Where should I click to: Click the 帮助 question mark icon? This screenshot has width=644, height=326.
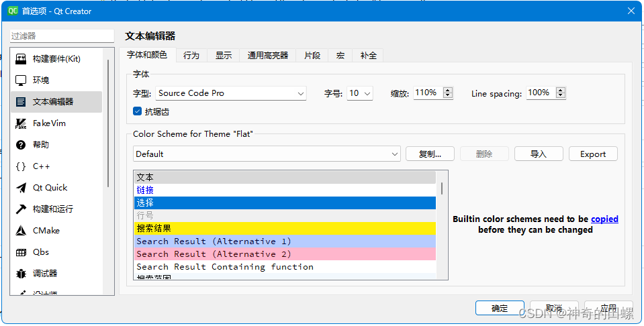point(21,145)
